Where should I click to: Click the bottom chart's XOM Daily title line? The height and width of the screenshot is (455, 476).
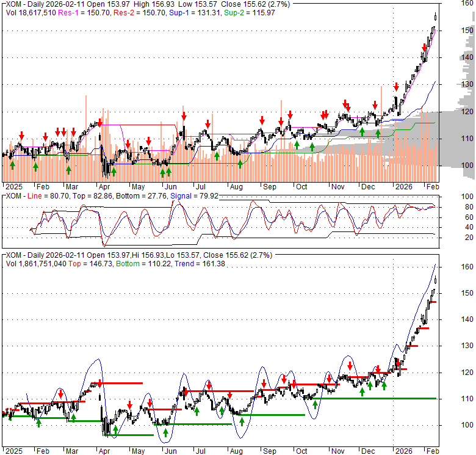[x=139, y=255]
